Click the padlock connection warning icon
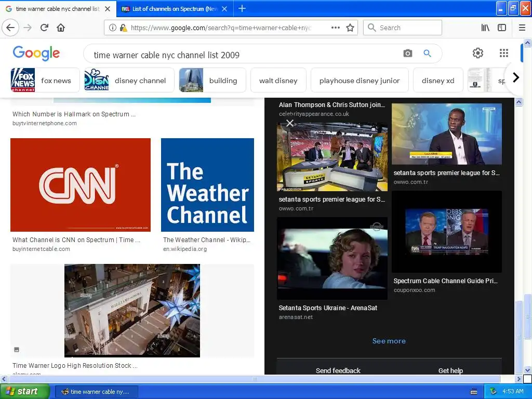 click(124, 28)
